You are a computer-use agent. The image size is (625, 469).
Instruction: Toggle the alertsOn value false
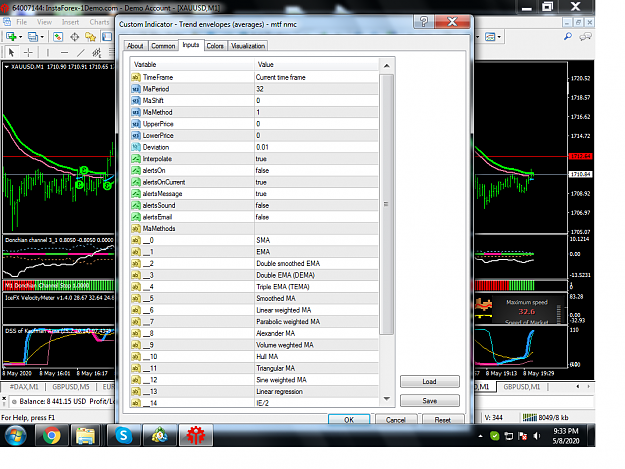pyautogui.click(x=316, y=170)
